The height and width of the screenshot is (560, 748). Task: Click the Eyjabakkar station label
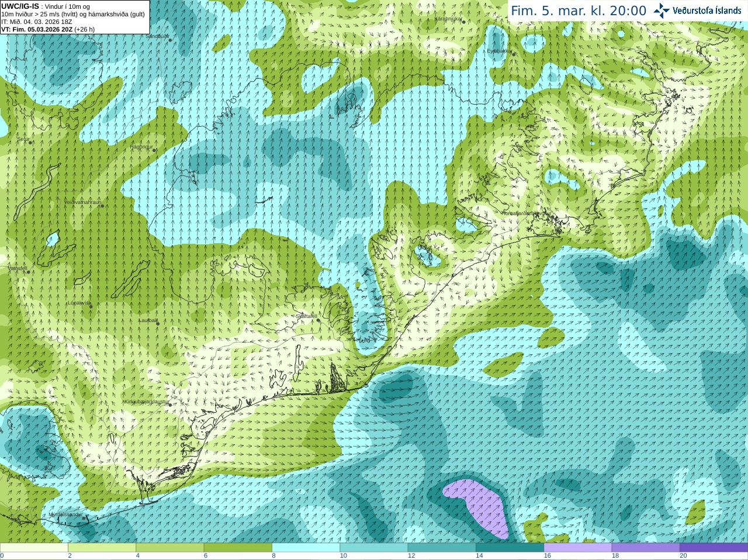[x=499, y=51]
